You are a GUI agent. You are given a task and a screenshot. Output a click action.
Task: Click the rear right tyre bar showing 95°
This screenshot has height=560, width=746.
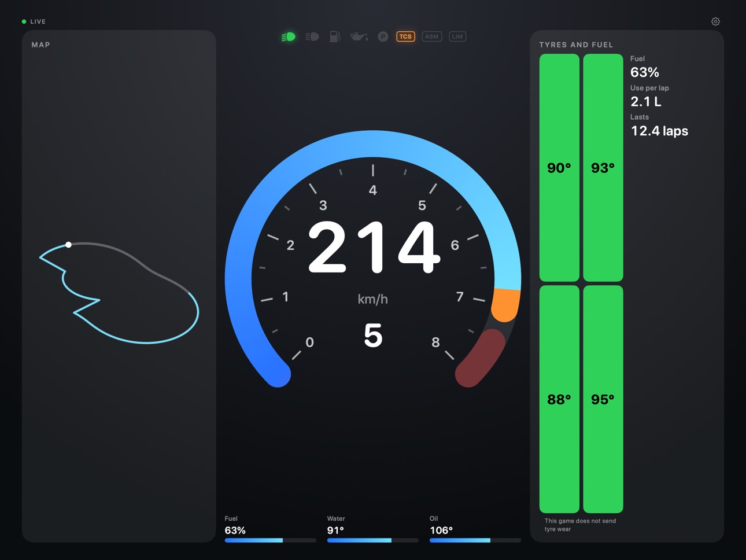coord(603,399)
